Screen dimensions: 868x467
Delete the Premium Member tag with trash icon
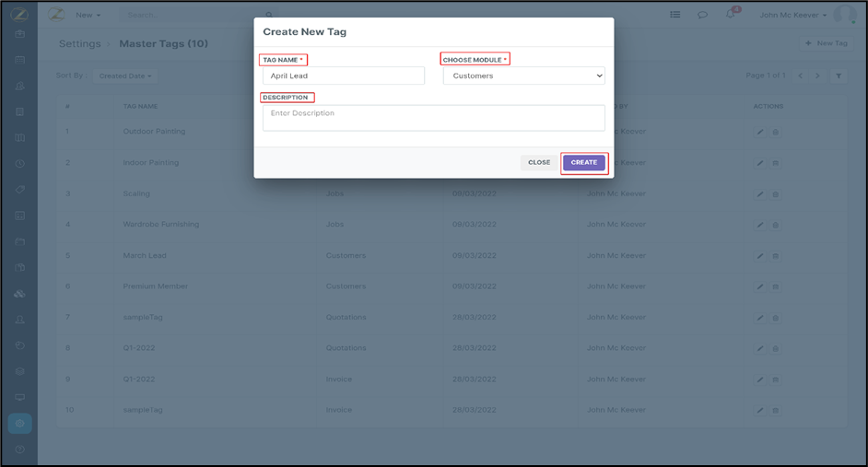click(776, 287)
